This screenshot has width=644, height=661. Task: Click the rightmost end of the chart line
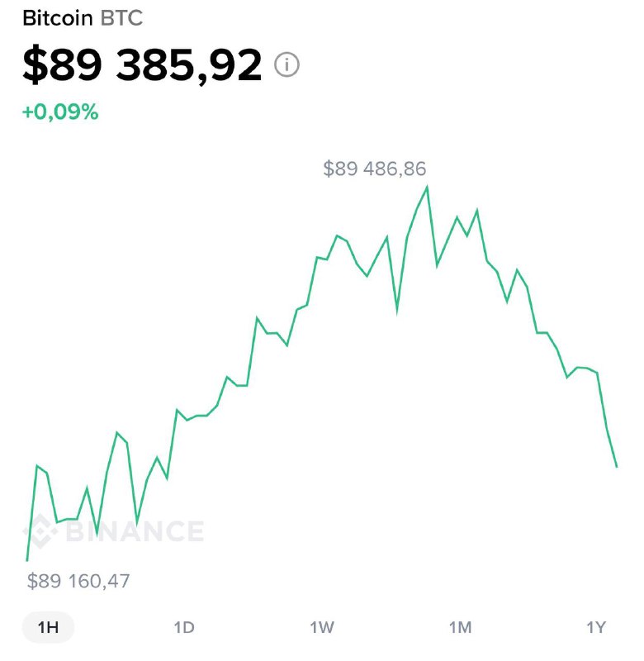(617, 467)
